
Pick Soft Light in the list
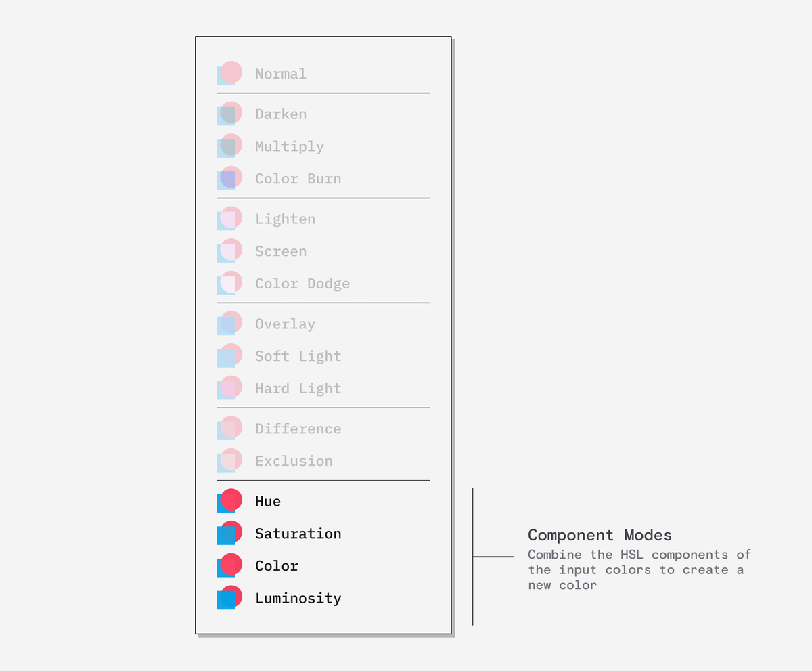click(298, 357)
